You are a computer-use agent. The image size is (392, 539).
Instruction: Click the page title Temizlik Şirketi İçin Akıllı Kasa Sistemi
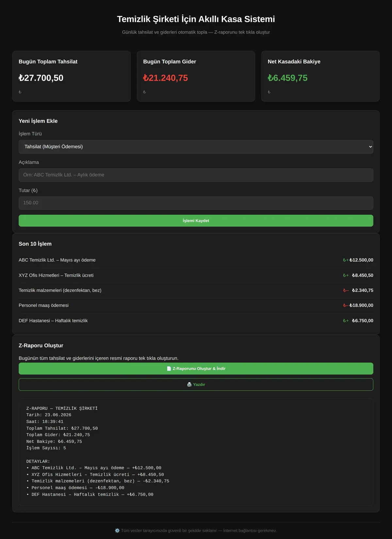(x=196, y=19)
